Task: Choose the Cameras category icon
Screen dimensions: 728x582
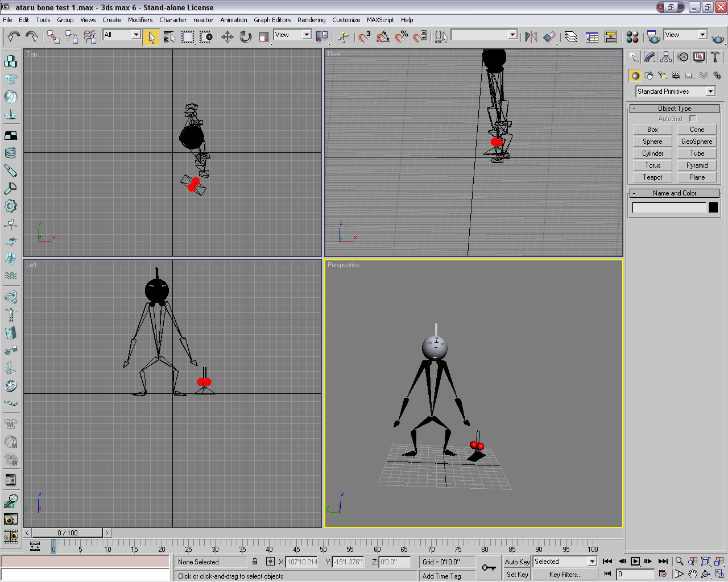Action: coord(676,76)
